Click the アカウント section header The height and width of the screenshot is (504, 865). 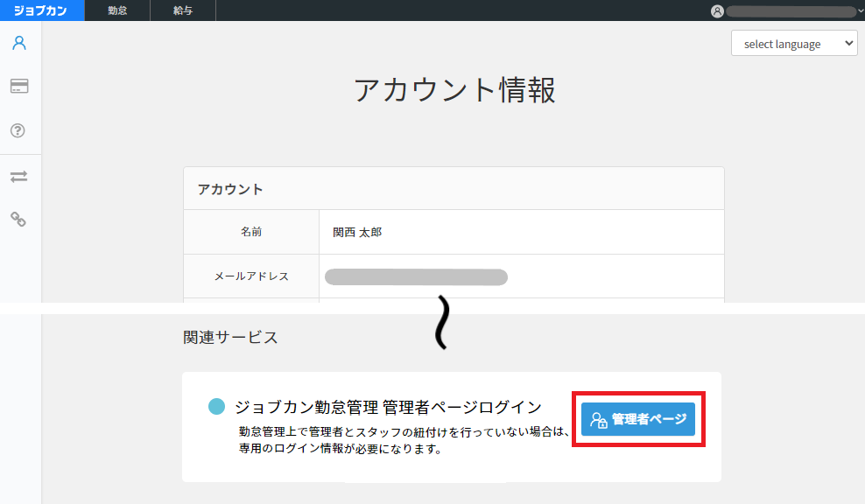454,189
